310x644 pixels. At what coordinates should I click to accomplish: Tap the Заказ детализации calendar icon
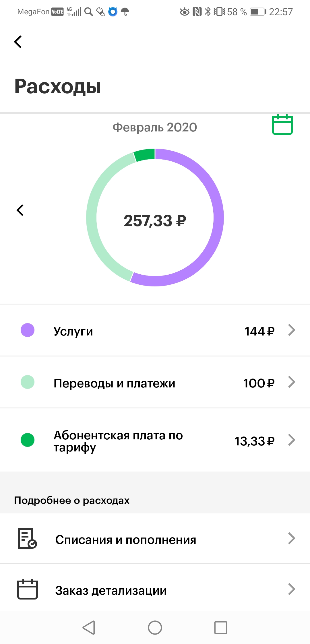27,589
